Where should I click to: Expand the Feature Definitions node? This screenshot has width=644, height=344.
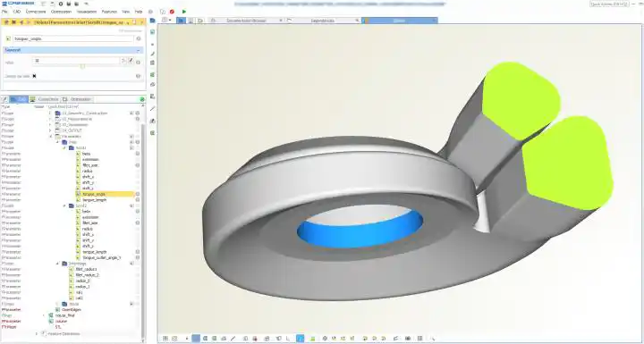37,333
